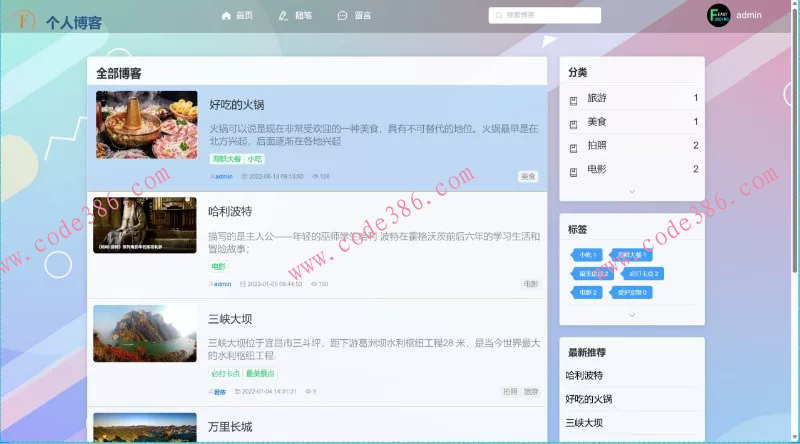
Task: Click the blue 小吃 1 tag in 标签 panel
Action: 586,255
